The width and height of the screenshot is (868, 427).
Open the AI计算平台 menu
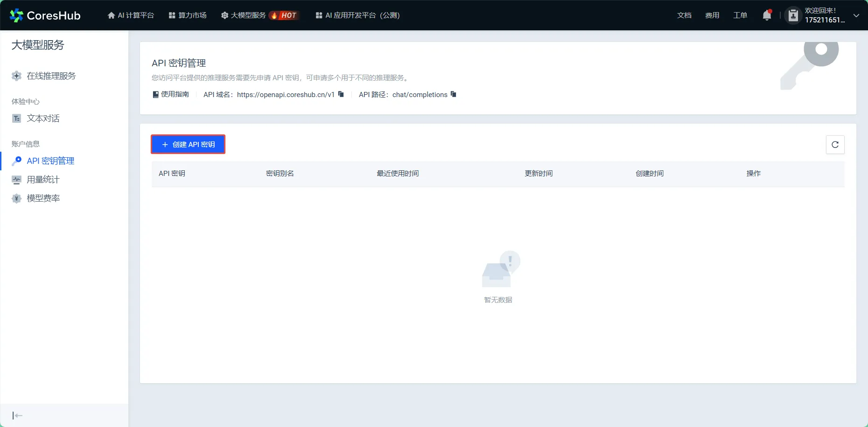[131, 15]
